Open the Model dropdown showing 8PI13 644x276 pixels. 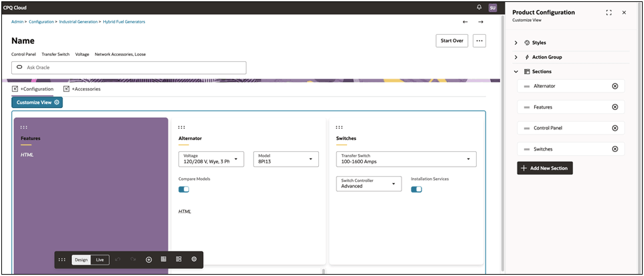click(x=286, y=159)
